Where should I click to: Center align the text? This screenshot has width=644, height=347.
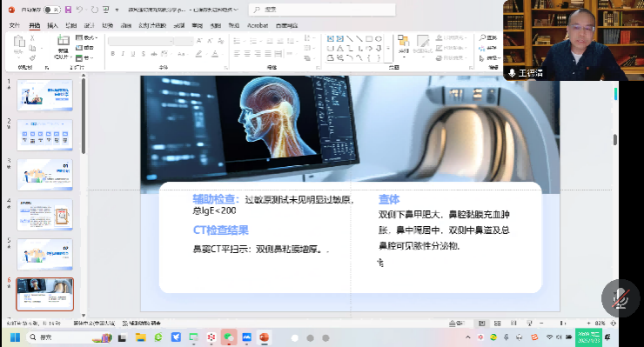(x=247, y=54)
